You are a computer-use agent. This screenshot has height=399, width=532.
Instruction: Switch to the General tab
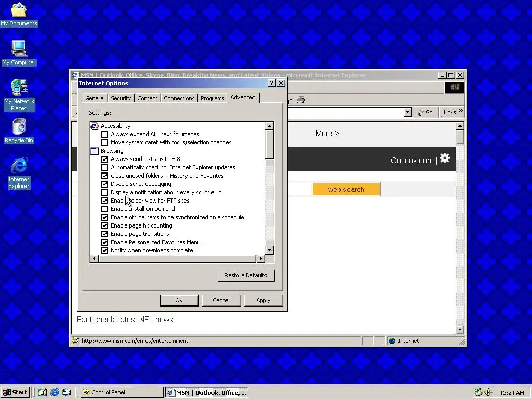(95, 98)
